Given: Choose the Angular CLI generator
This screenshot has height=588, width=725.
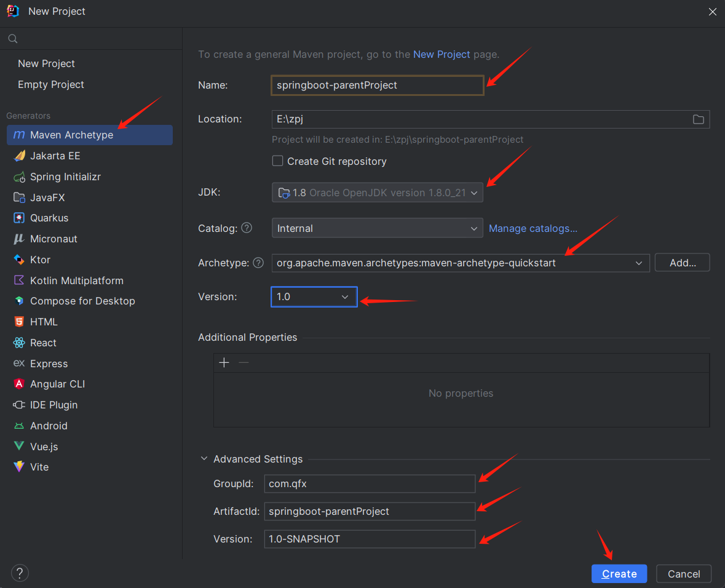Looking at the screenshot, I should point(90,384).
